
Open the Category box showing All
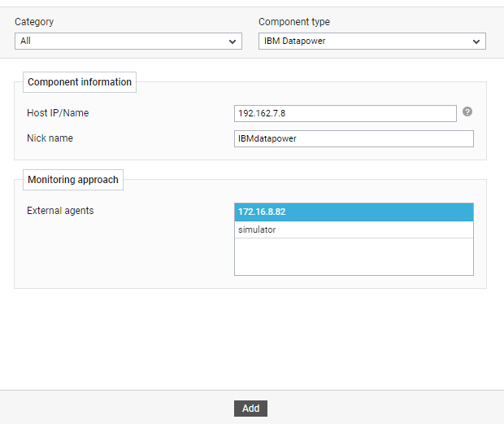(128, 42)
